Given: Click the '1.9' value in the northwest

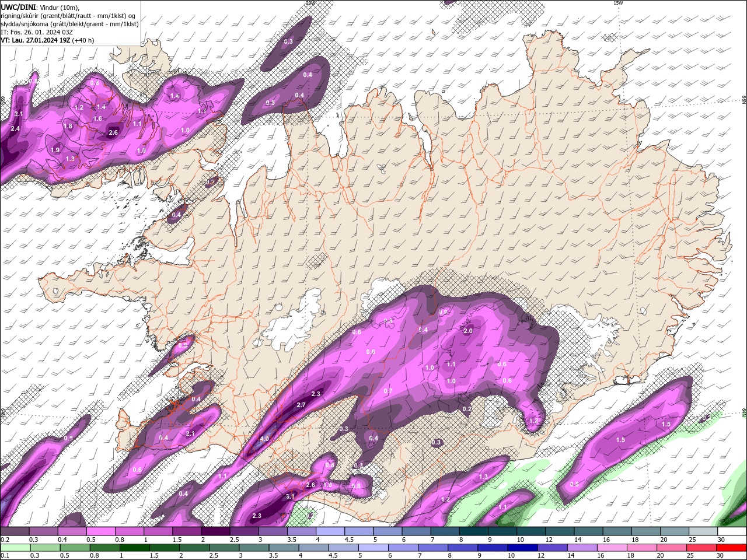Looking at the screenshot, I should [x=55, y=150].
